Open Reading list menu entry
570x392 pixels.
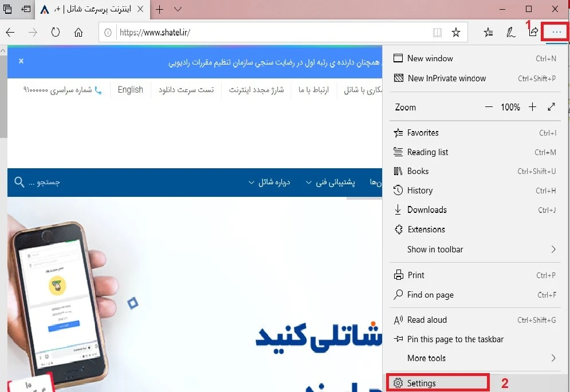475,152
